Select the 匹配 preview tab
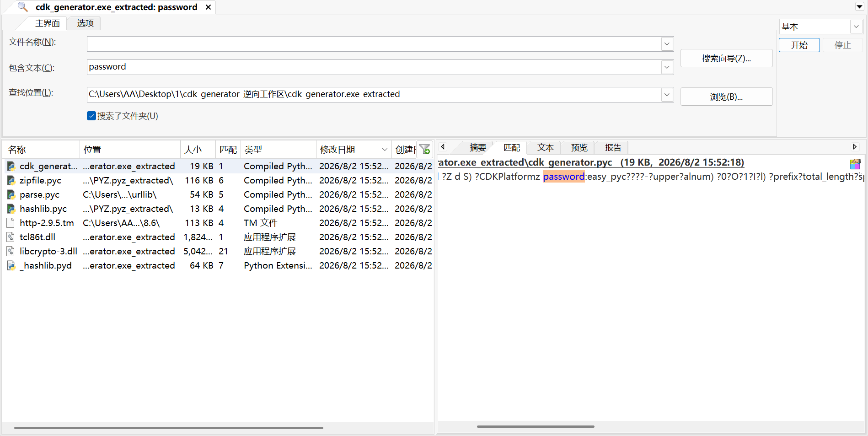This screenshot has width=868, height=436. click(511, 148)
